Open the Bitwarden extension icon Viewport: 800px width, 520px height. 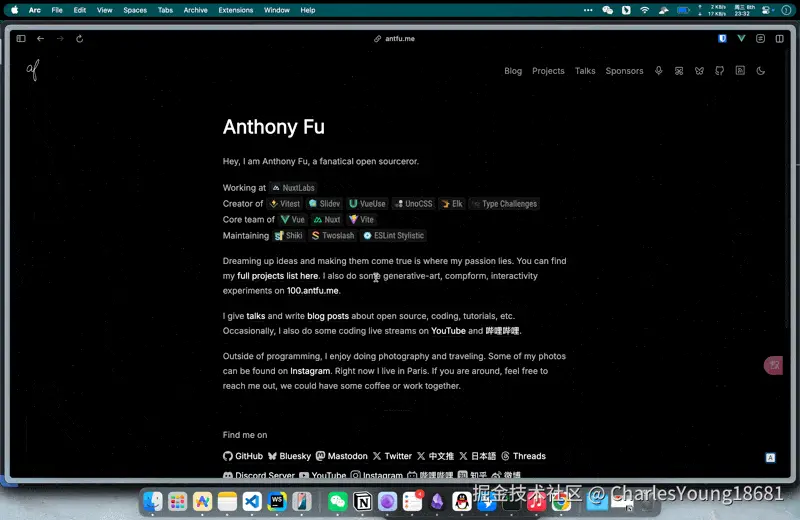point(722,39)
